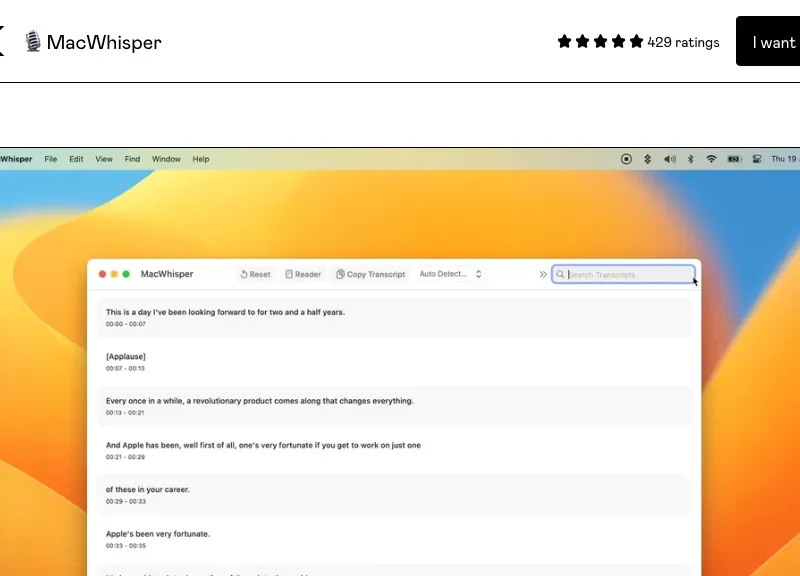Click the Reset toolbar button
Image resolution: width=800 pixels, height=576 pixels.
click(x=255, y=274)
